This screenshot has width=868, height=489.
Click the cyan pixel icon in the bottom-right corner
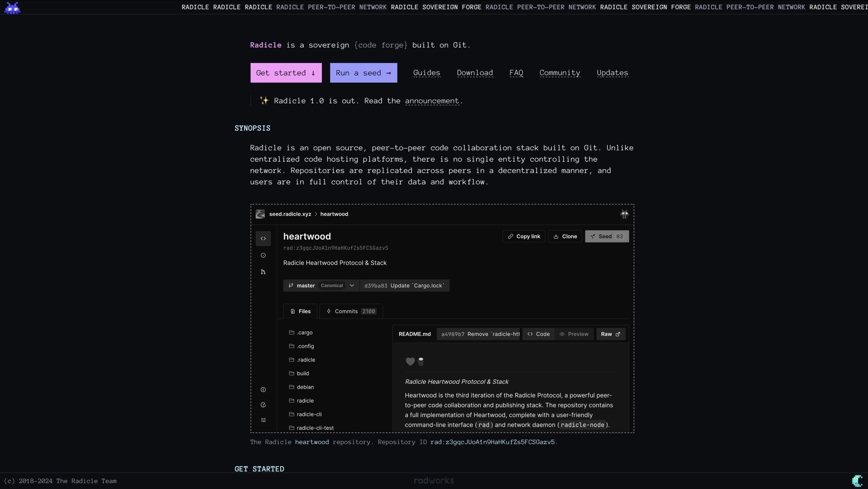pos(857,481)
